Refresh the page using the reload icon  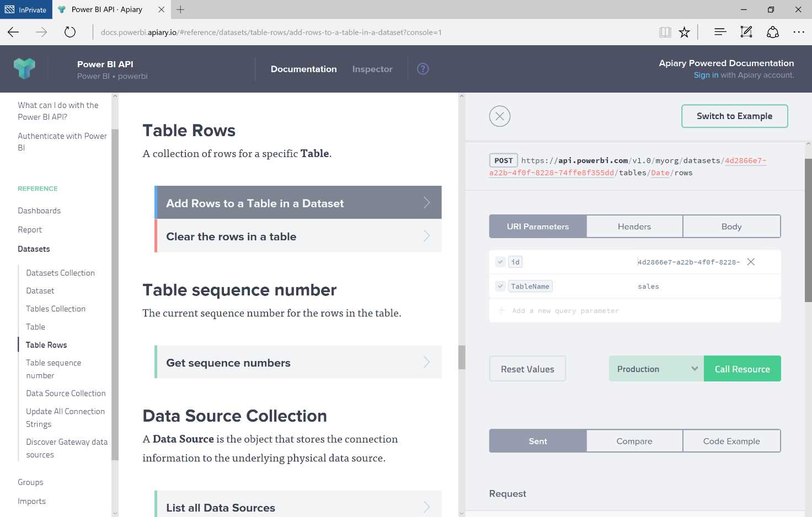[70, 32]
